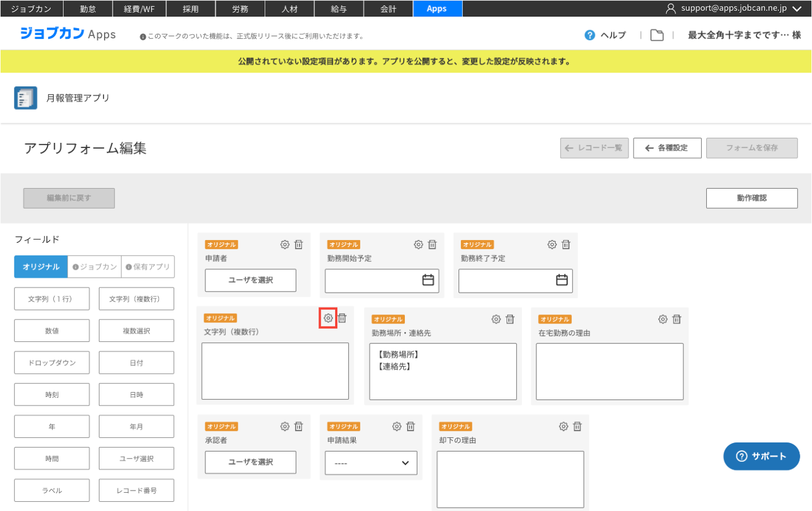The width and height of the screenshot is (812, 511).
Task: Expand the 申請結果 dropdown
Action: (371, 463)
